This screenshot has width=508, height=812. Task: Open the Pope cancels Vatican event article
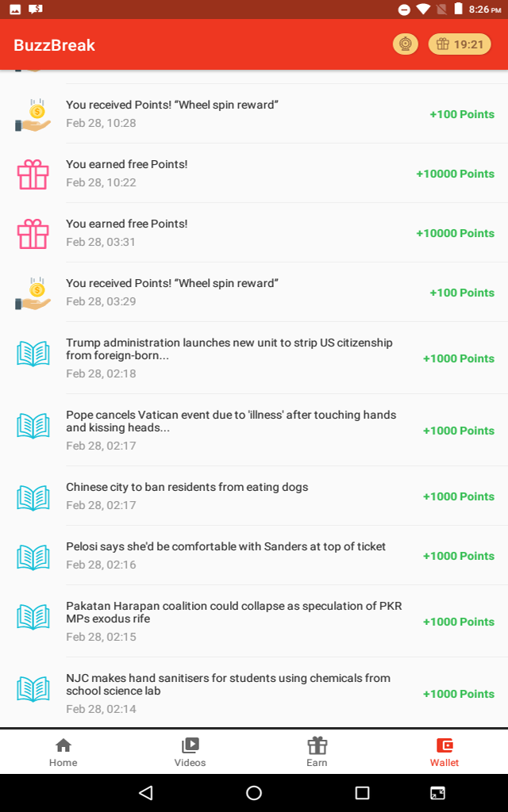(231, 421)
